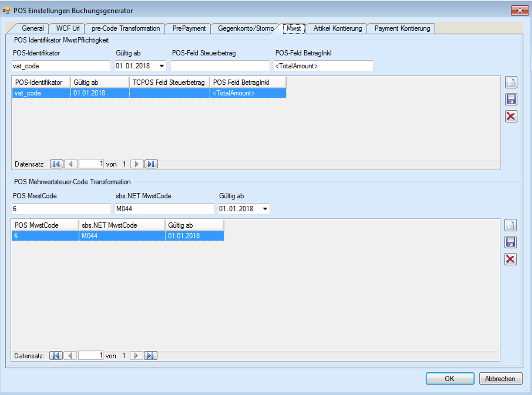Image resolution: width=532 pixels, height=395 pixels.
Task: Click the POS-Feld Steuerbetrag input field
Action: (220, 66)
